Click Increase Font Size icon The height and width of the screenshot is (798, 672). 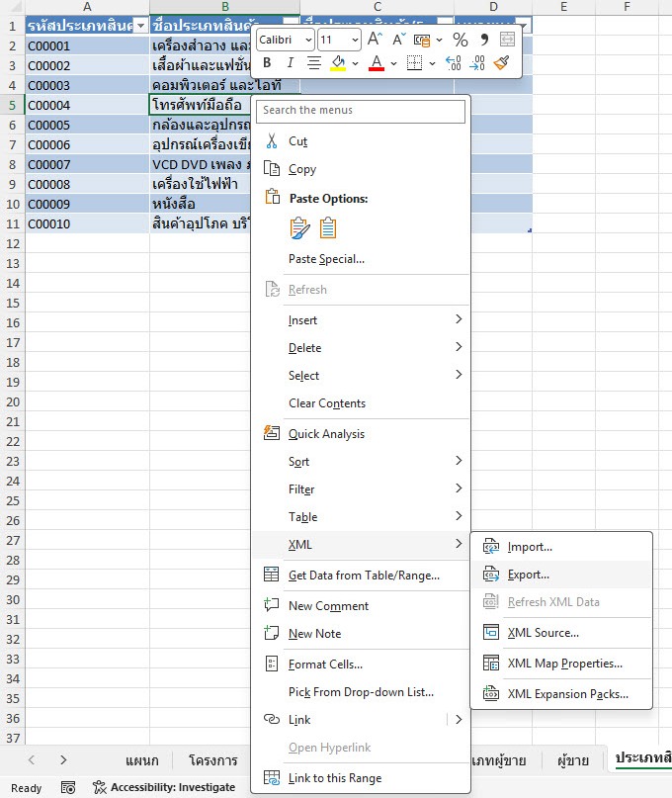point(375,40)
